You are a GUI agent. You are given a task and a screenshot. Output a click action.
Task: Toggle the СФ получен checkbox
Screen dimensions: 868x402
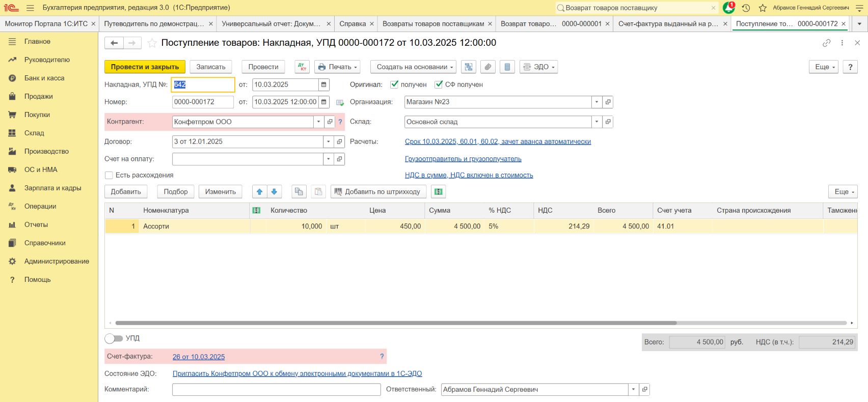click(439, 84)
